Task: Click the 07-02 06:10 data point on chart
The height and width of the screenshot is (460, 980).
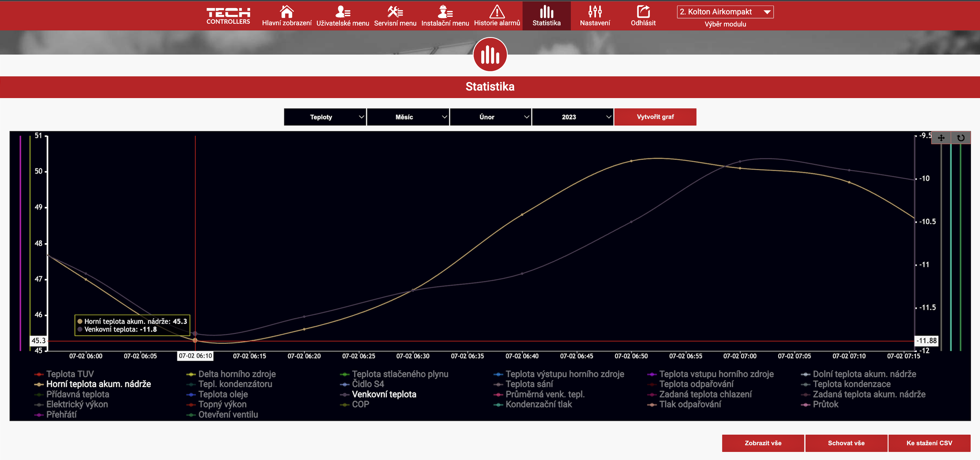Action: click(195, 340)
